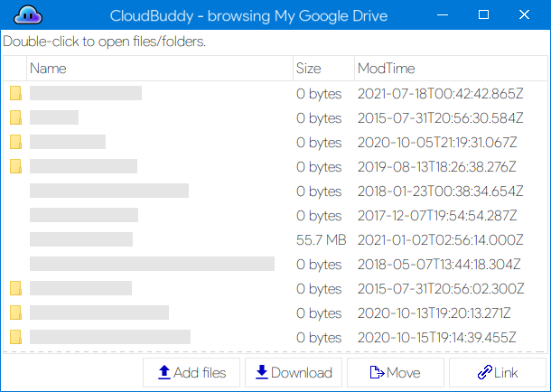Select folder icon dated 2015-07-31T20:56:30.584Z
Image resolution: width=551 pixels, height=392 pixels.
tap(15, 117)
